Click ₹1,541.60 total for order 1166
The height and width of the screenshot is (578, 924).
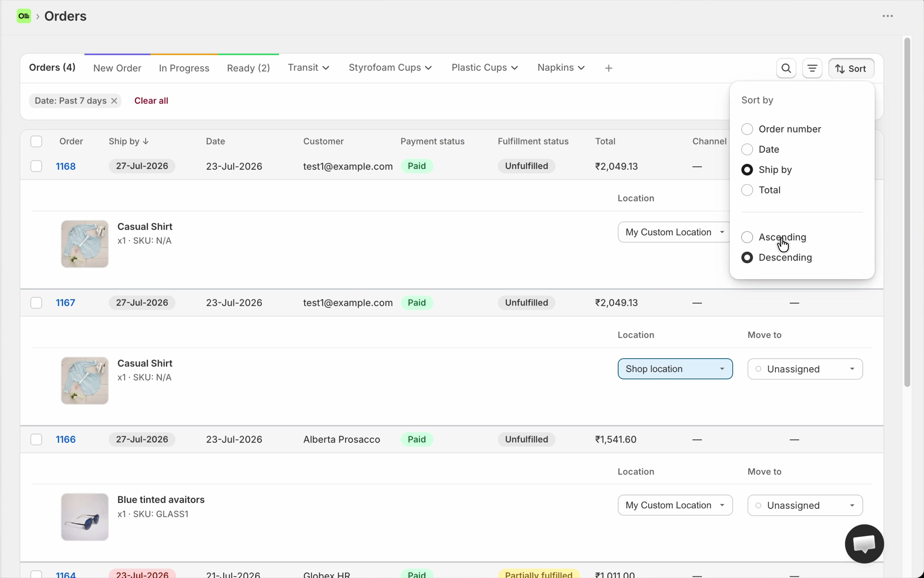pos(616,439)
